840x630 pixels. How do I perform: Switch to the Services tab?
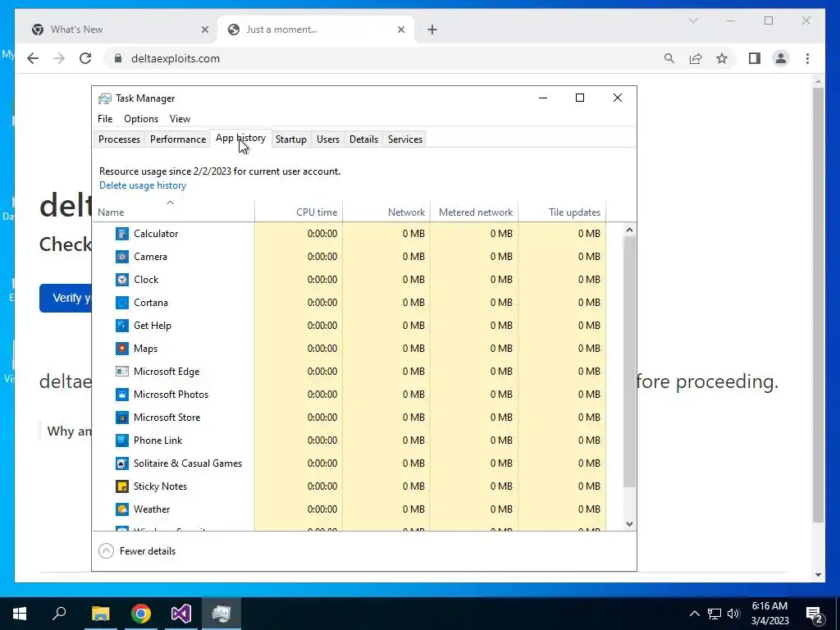coord(405,139)
